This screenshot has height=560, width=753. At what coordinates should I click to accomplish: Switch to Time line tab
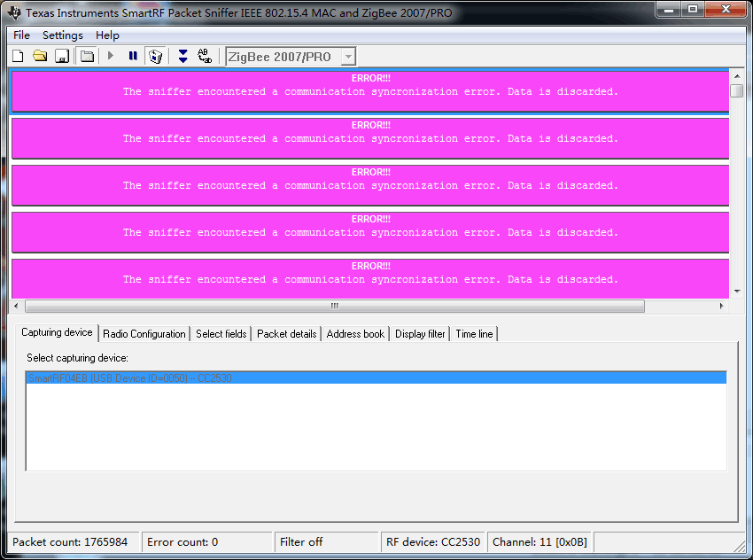(x=474, y=334)
